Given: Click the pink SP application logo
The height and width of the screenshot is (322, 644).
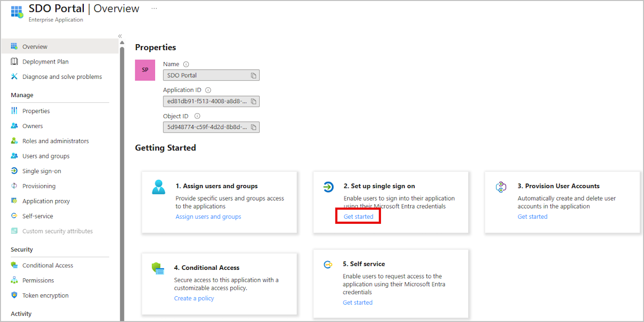Looking at the screenshot, I should pos(145,70).
